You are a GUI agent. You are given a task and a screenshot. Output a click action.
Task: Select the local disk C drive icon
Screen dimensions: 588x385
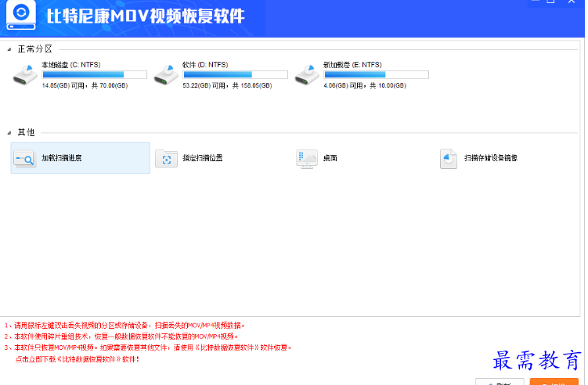coord(25,75)
